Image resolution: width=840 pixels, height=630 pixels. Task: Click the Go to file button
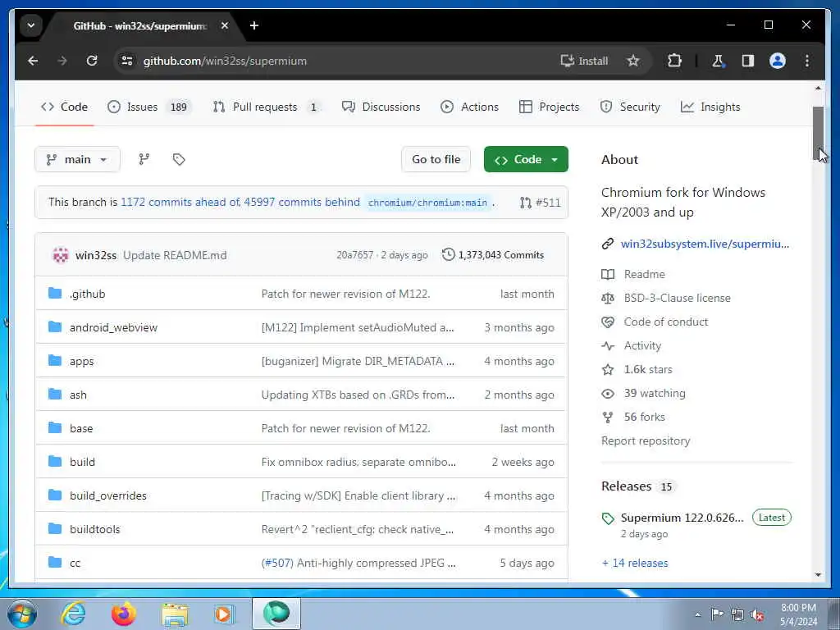click(436, 160)
